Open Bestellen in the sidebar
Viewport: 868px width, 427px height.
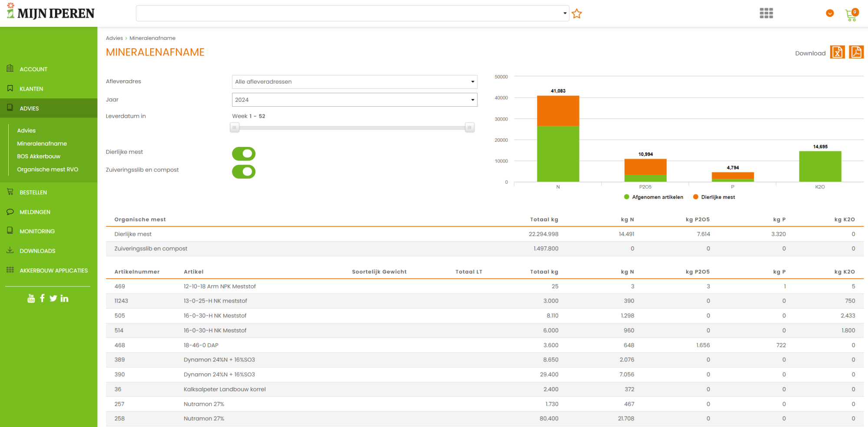pyautogui.click(x=33, y=192)
